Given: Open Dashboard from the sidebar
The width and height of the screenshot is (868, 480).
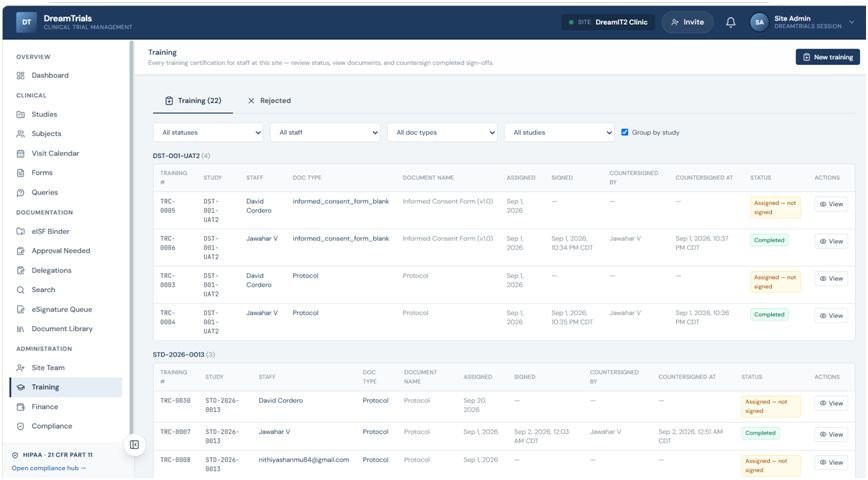Looking at the screenshot, I should 65,75.
